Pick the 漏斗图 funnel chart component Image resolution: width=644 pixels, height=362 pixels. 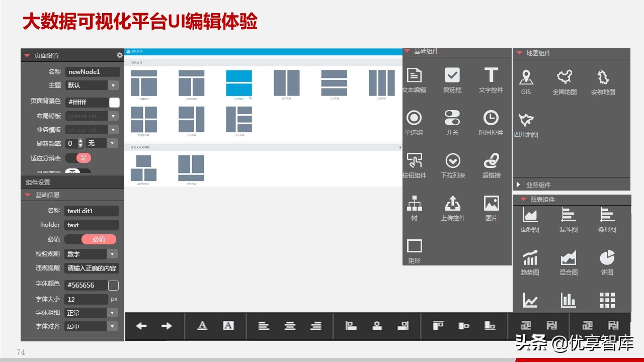tap(569, 220)
